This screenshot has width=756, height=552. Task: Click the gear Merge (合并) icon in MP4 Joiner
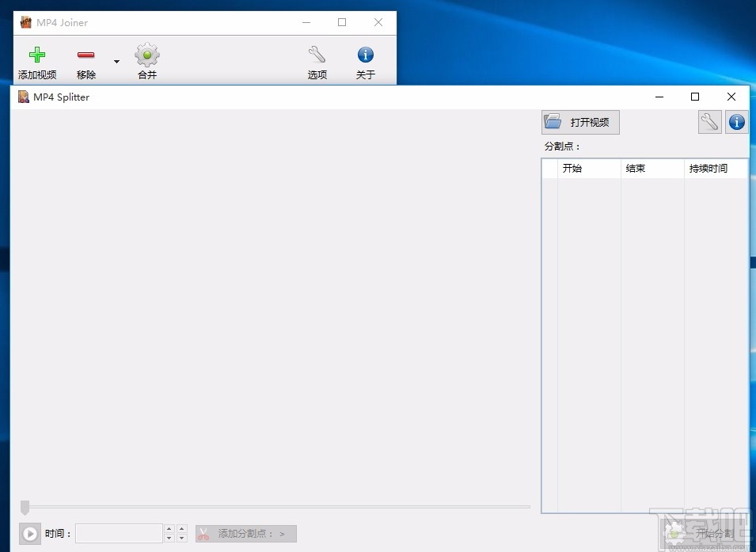(147, 55)
